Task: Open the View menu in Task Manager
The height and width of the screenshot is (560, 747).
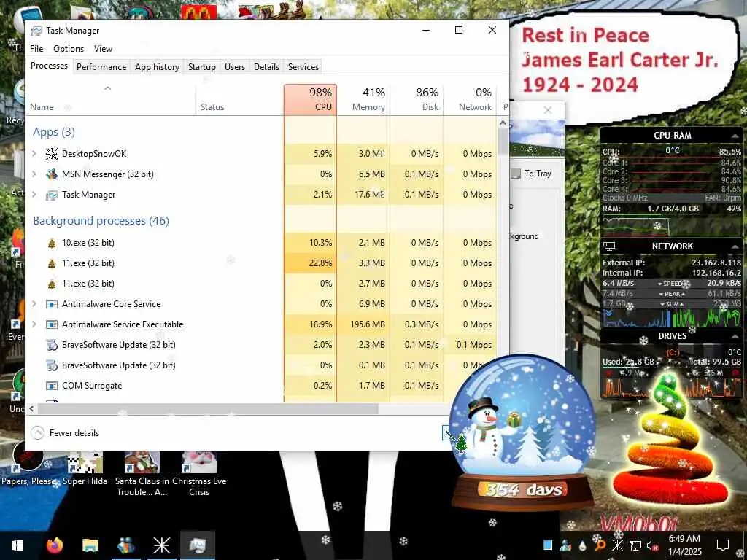Action: 103,49
